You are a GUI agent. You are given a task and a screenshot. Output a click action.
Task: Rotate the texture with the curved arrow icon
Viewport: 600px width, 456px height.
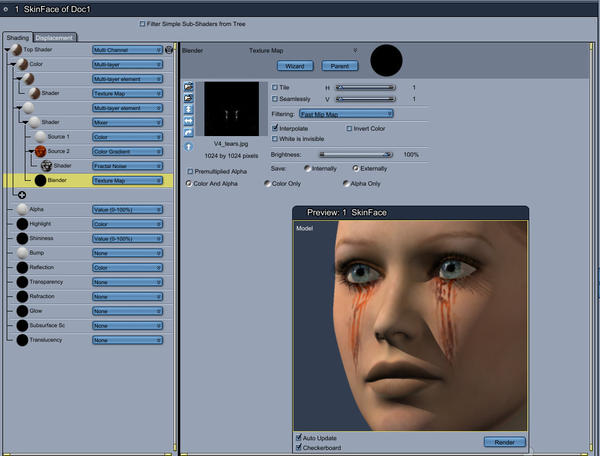[188, 133]
